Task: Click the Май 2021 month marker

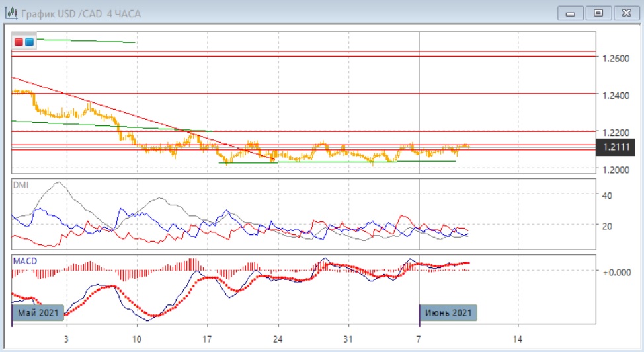Action: [38, 312]
